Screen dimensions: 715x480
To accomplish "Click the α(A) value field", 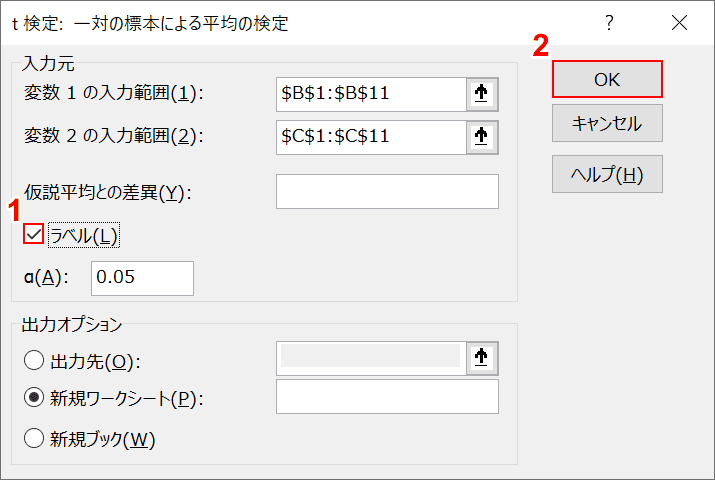I will pyautogui.click(x=142, y=278).
